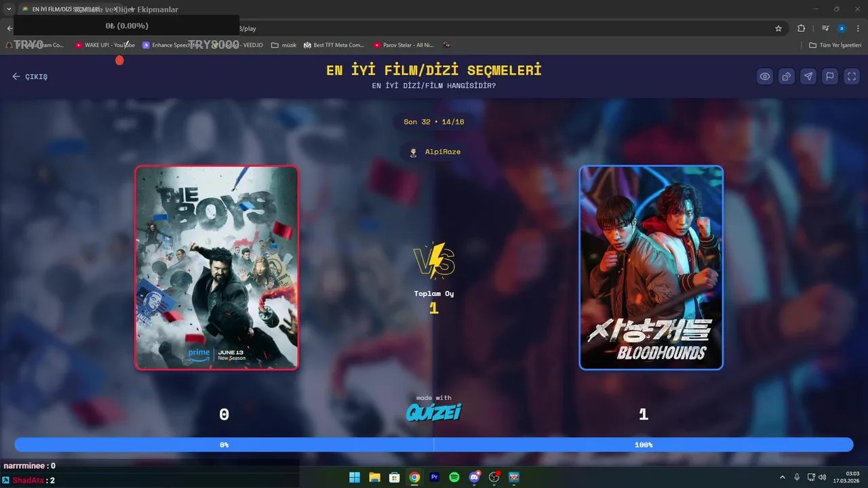Click the share paper-plane icon
This screenshot has width=868, height=488.
pyautogui.click(x=808, y=77)
